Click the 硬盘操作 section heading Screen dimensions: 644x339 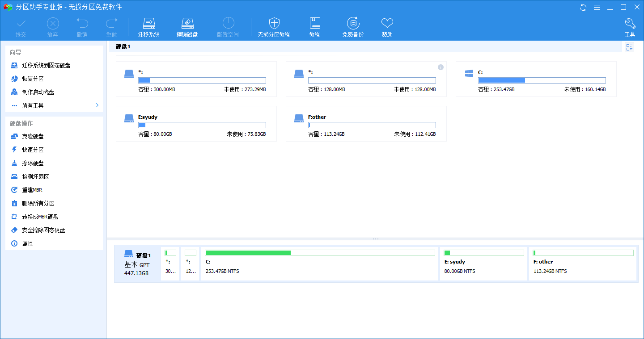(21, 123)
